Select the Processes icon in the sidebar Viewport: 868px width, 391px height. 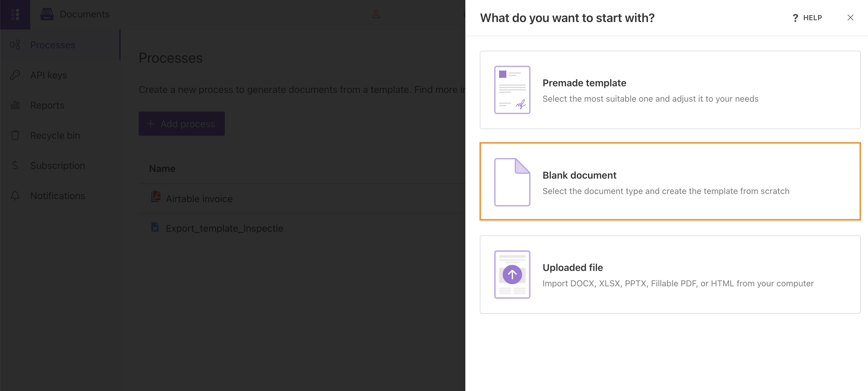click(x=15, y=45)
